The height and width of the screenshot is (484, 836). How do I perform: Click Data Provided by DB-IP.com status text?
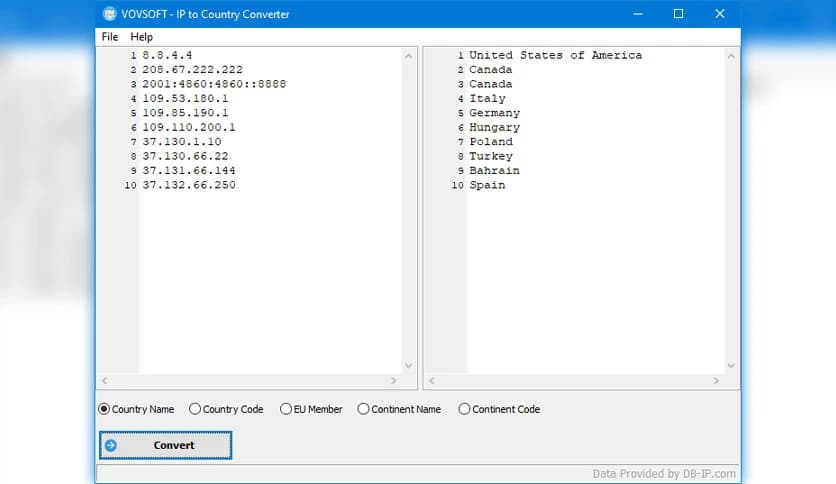[x=664, y=474]
